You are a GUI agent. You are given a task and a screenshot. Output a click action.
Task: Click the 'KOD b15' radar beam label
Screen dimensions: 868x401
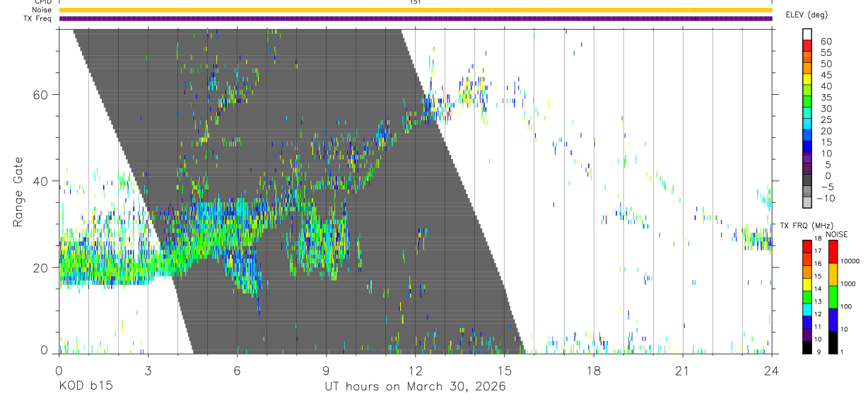[86, 387]
